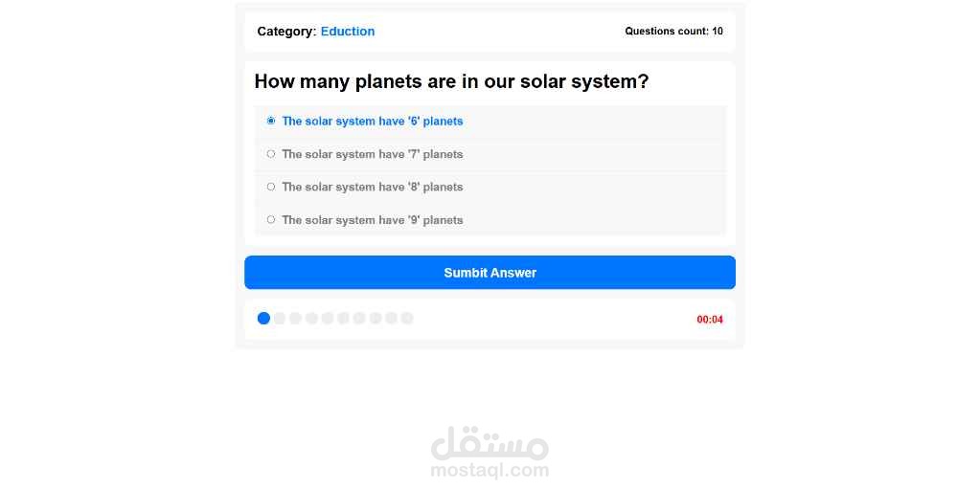Viewport: 980px width, 490px height.
Task: Pick the '9' planets radio button
Action: click(270, 219)
